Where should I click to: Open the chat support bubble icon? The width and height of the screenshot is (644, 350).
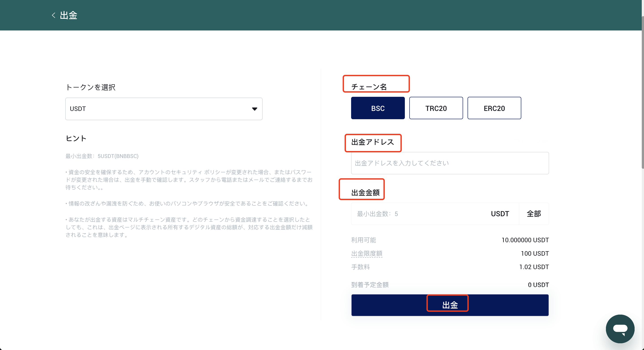620,328
